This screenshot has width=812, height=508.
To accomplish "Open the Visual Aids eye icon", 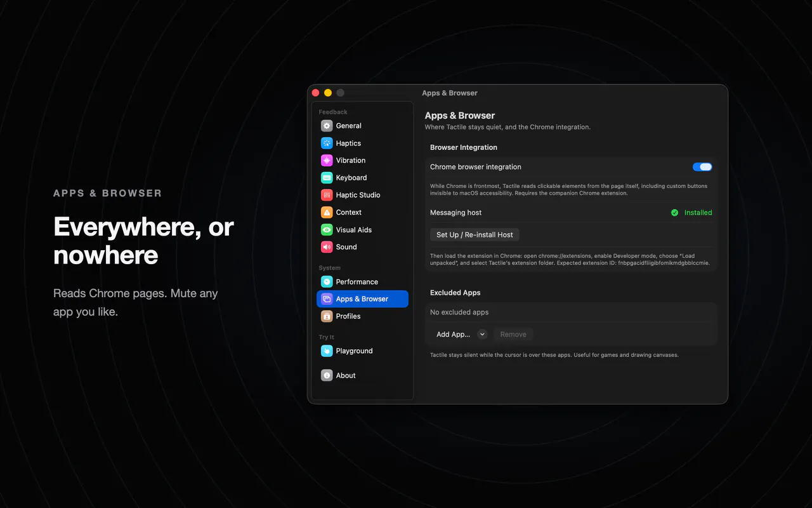I will [327, 230].
